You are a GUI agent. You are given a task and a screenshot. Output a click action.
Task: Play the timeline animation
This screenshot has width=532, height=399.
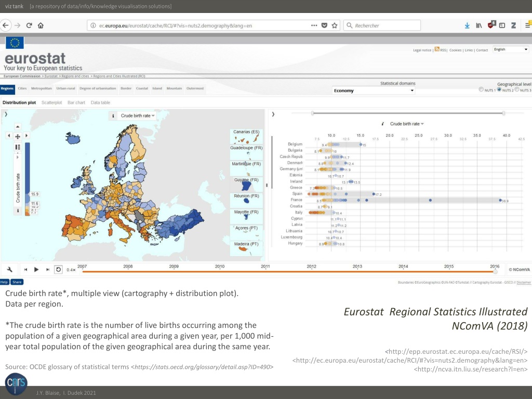click(36, 270)
